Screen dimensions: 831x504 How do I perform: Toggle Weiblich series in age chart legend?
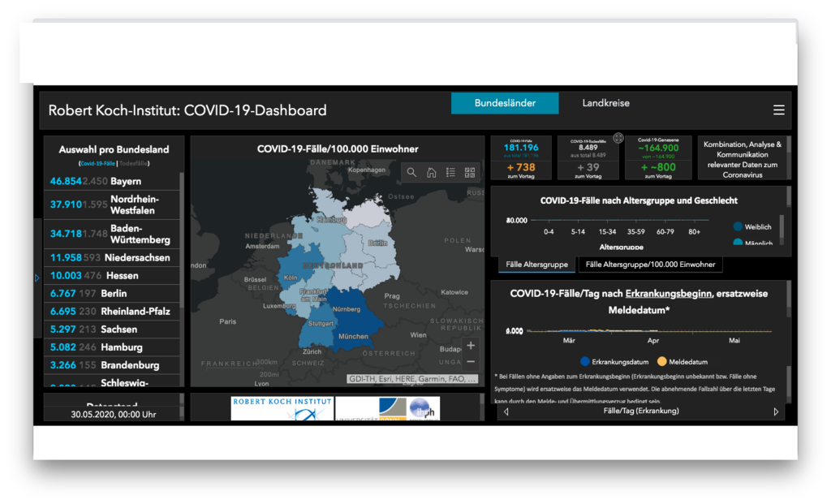pos(752,226)
